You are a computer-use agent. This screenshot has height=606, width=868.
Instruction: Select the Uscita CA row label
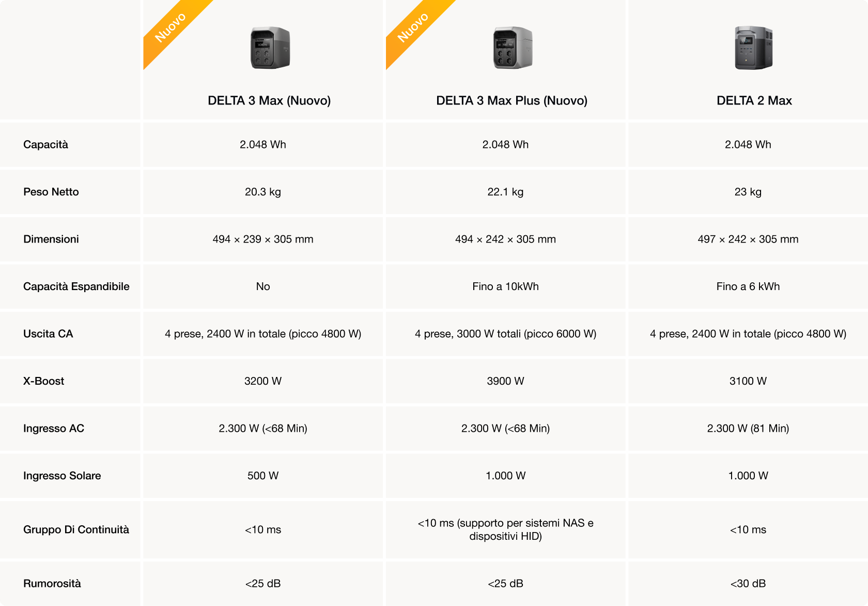[x=48, y=334]
